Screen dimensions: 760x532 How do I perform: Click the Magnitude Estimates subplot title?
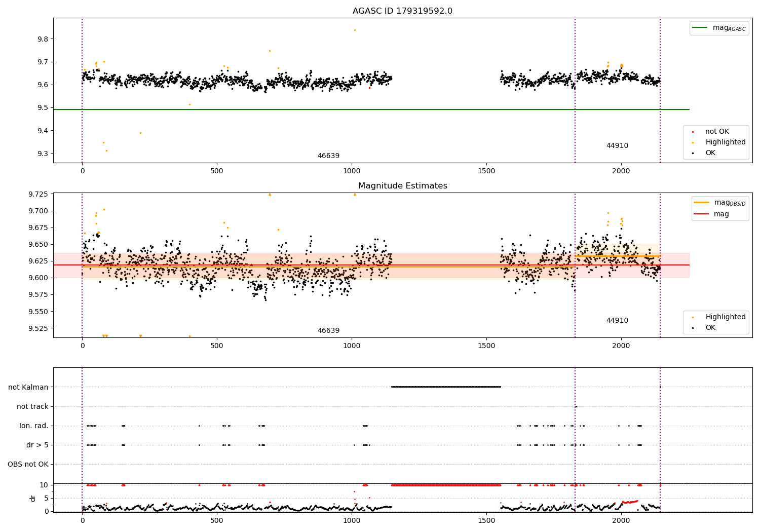(x=402, y=186)
